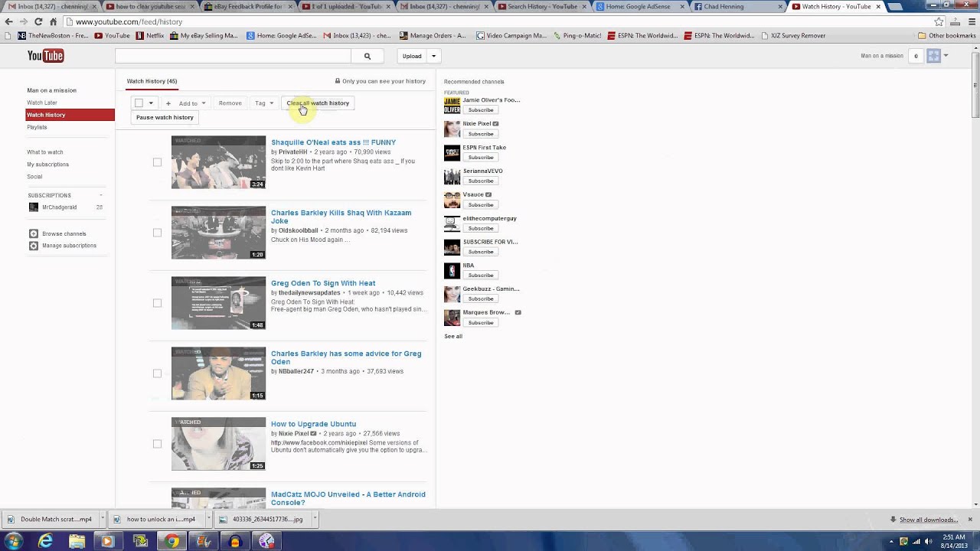
Task: Click the Chrome taskbar icon
Action: point(172,541)
